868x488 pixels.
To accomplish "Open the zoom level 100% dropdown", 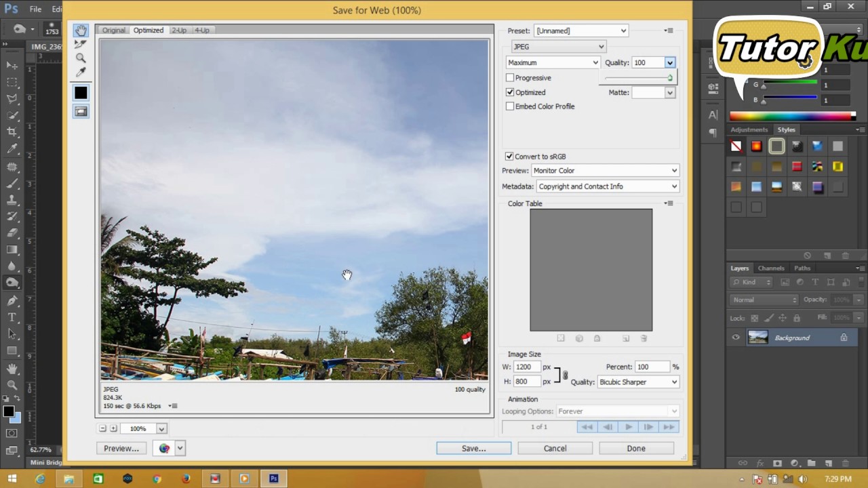I will tap(161, 428).
